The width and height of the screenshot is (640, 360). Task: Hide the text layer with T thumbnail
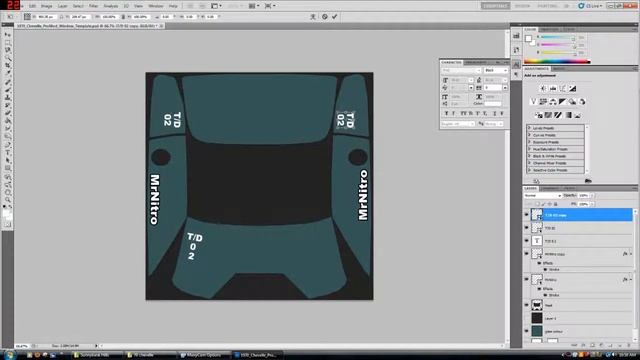[527, 240]
